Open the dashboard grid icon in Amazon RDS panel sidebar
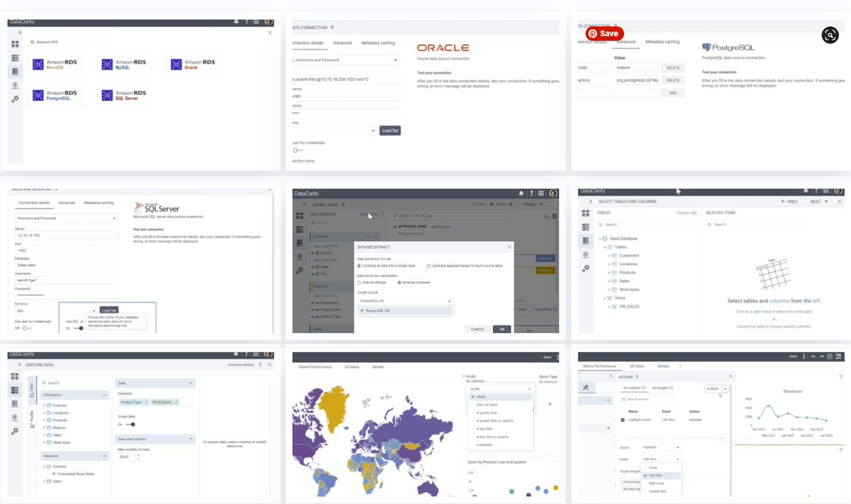 coord(15,45)
